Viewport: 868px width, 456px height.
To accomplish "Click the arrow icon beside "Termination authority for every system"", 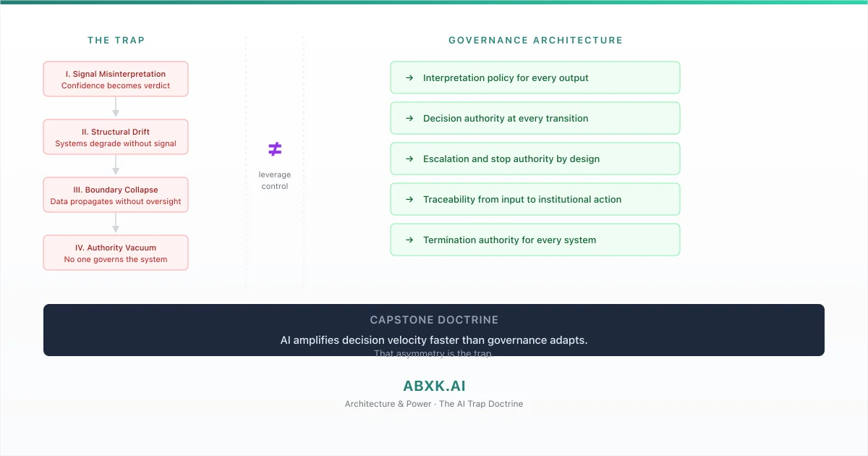I will (x=410, y=240).
